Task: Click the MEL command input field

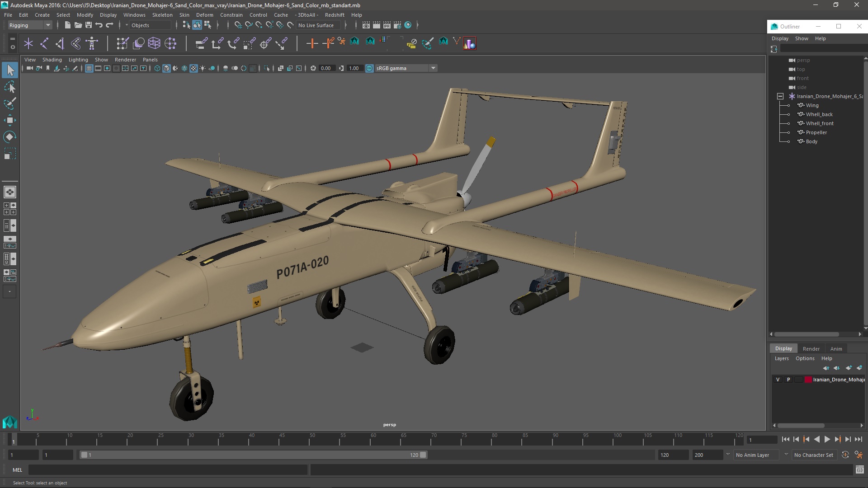Action: coord(168,470)
